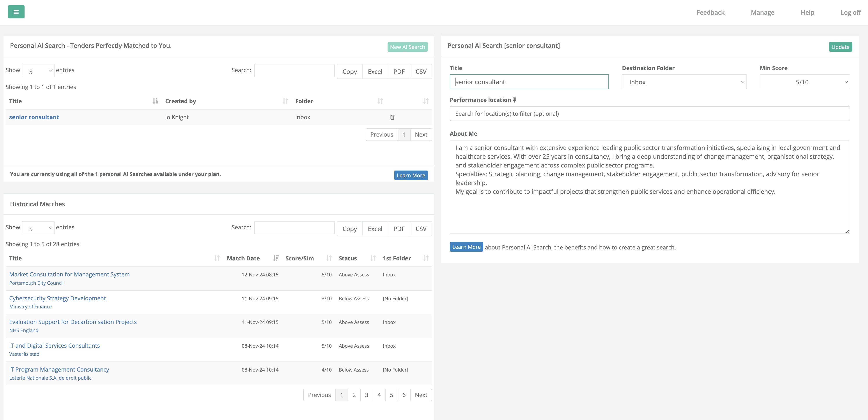Open the Feedback menu item
The width and height of the screenshot is (868, 420).
click(x=710, y=12)
